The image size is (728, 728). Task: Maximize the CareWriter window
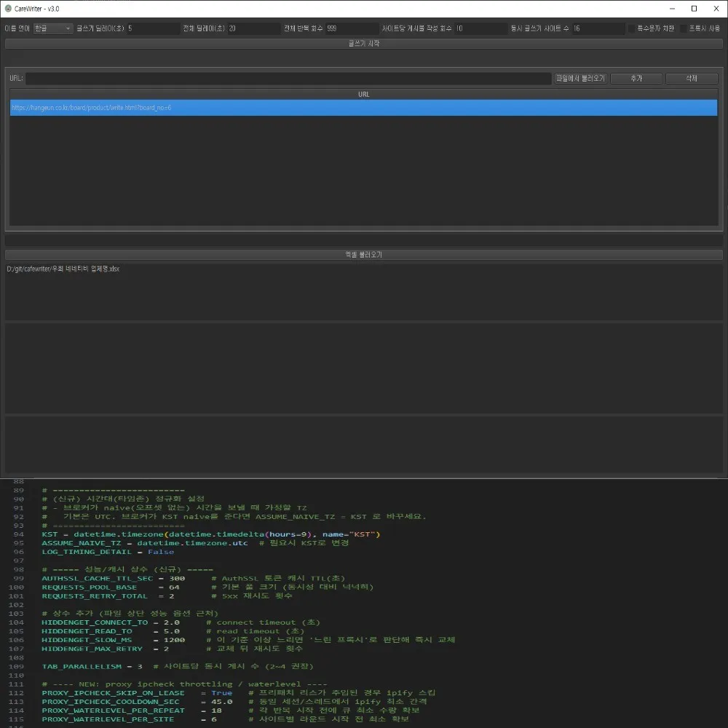point(694,8)
